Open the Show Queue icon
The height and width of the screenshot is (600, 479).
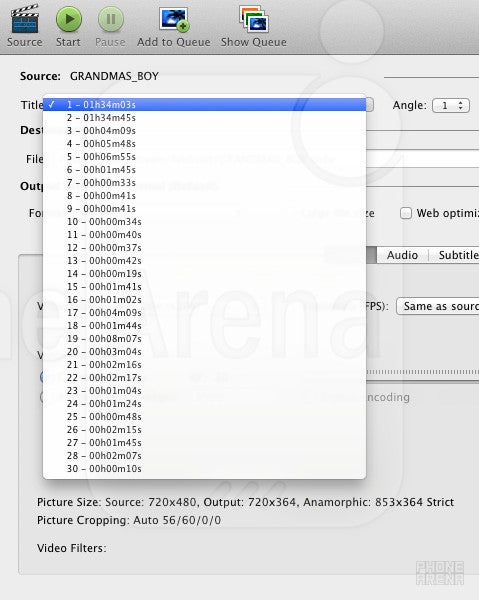point(254,18)
